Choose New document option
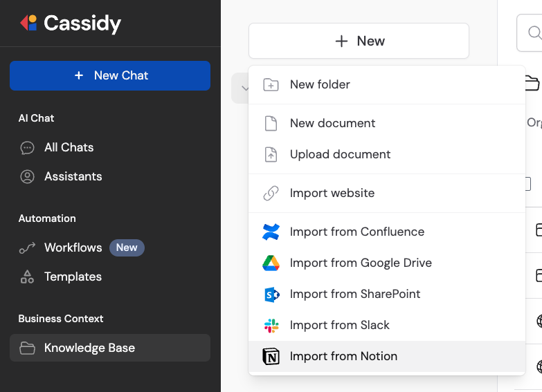Viewport: 542px width, 392px height. point(387,123)
